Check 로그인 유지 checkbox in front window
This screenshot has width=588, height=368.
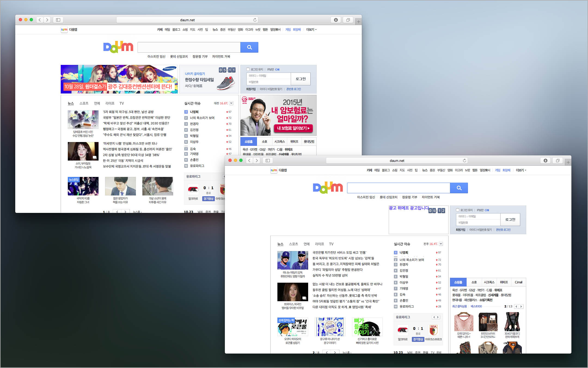[x=457, y=210]
